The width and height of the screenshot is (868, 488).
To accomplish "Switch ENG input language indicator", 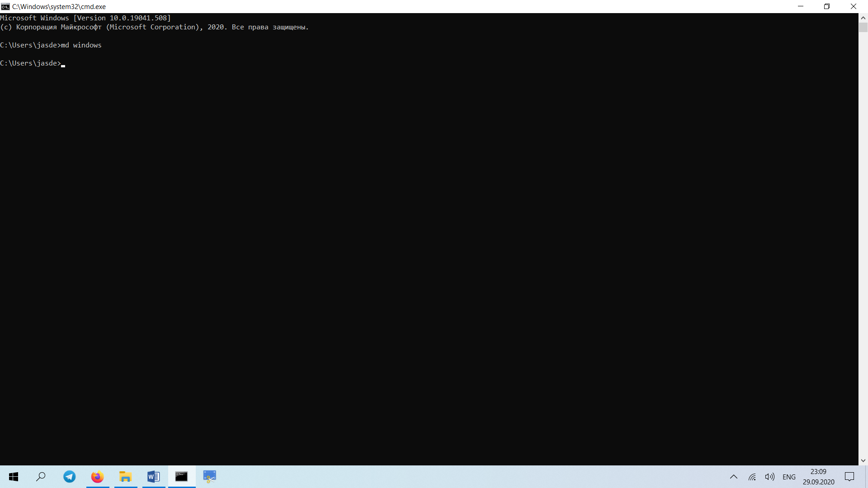I will click(789, 477).
